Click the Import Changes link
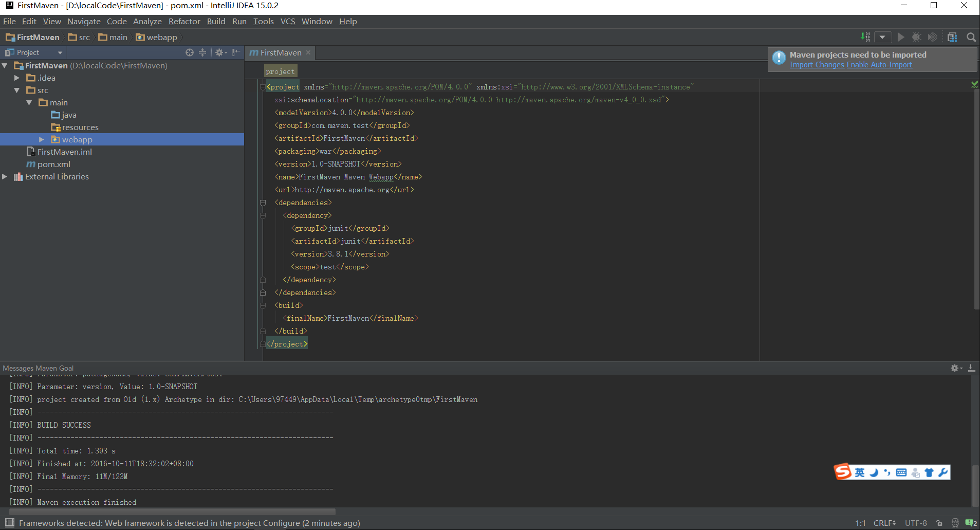This screenshot has width=980, height=530. tap(817, 65)
